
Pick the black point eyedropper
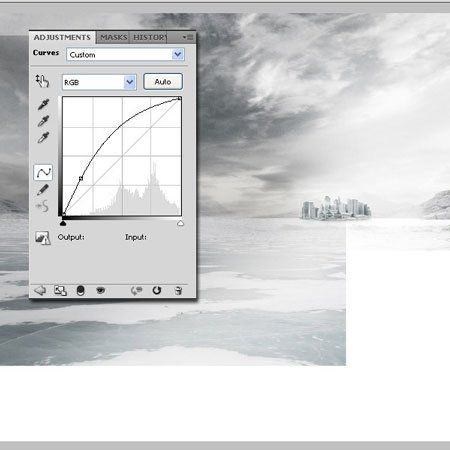point(43,104)
